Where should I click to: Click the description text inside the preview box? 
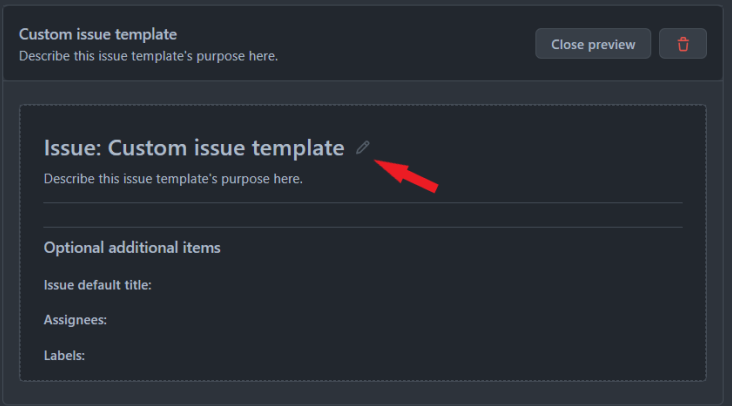[173, 179]
